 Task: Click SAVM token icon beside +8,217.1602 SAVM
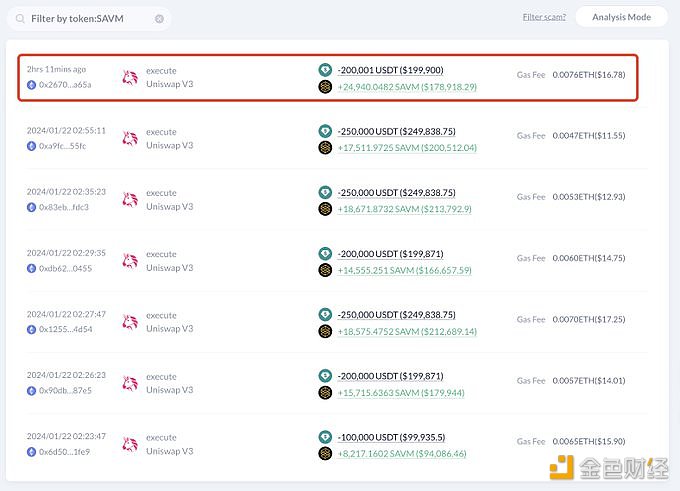pyautogui.click(x=325, y=453)
